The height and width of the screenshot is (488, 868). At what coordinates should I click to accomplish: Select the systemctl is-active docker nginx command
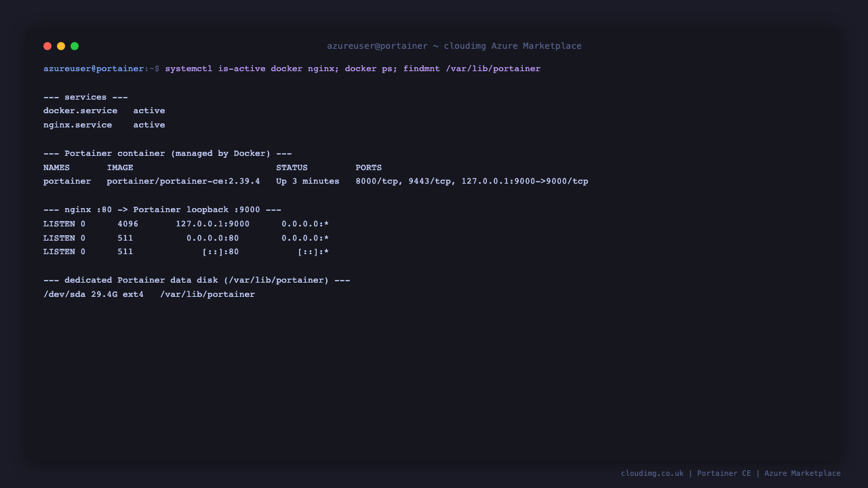point(252,69)
